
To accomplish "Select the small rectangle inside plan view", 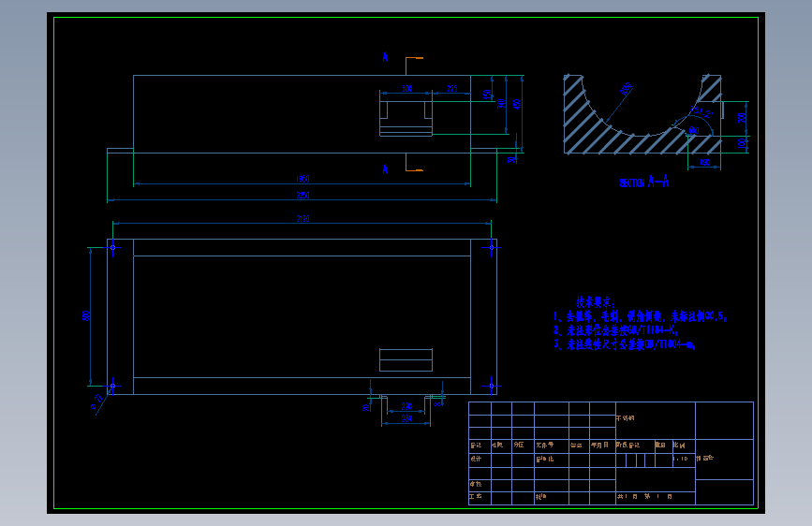I will tap(406, 359).
